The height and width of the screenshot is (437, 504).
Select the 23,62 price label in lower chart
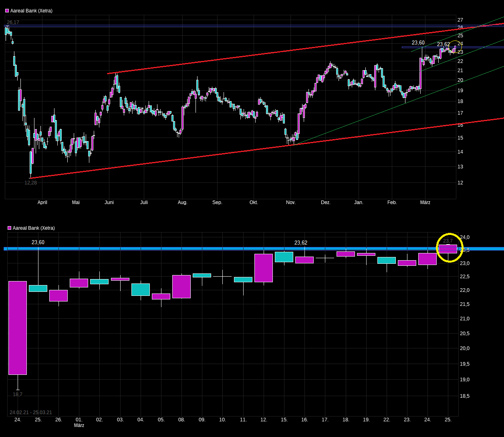pyautogui.click(x=301, y=243)
